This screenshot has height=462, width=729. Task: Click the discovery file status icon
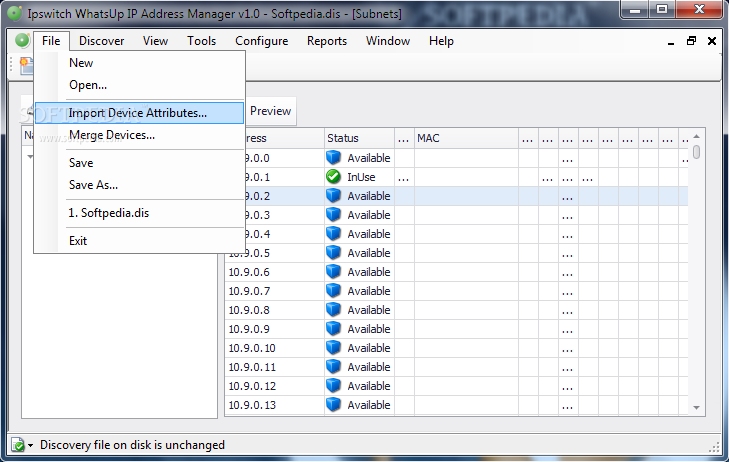pos(18,445)
